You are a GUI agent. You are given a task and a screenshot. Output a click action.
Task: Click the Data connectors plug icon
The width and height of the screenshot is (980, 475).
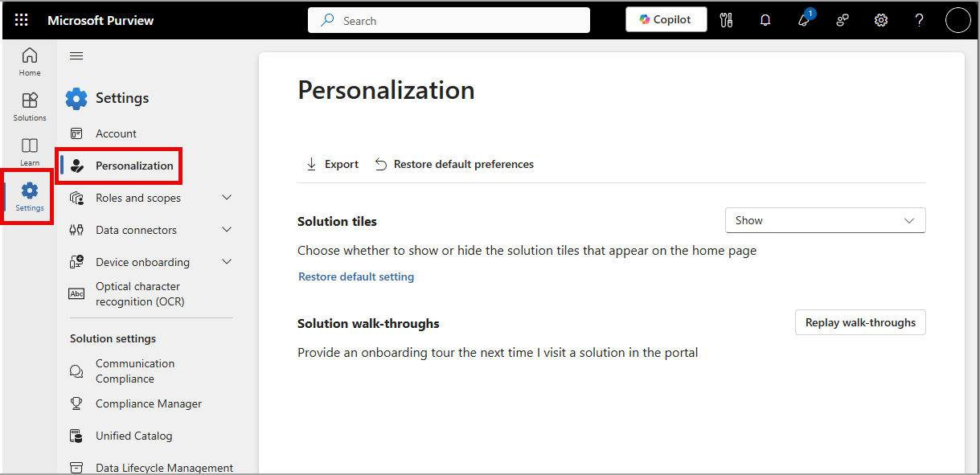pos(76,230)
